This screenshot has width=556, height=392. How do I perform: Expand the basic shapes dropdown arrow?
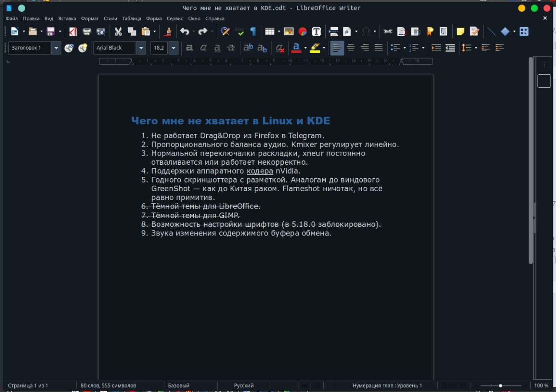click(x=514, y=31)
